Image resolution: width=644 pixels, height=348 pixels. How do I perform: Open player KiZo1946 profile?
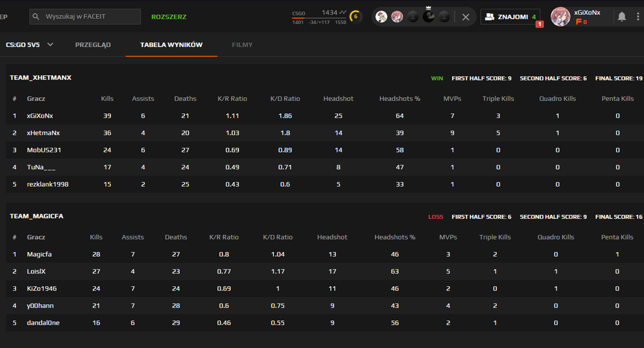42,289
